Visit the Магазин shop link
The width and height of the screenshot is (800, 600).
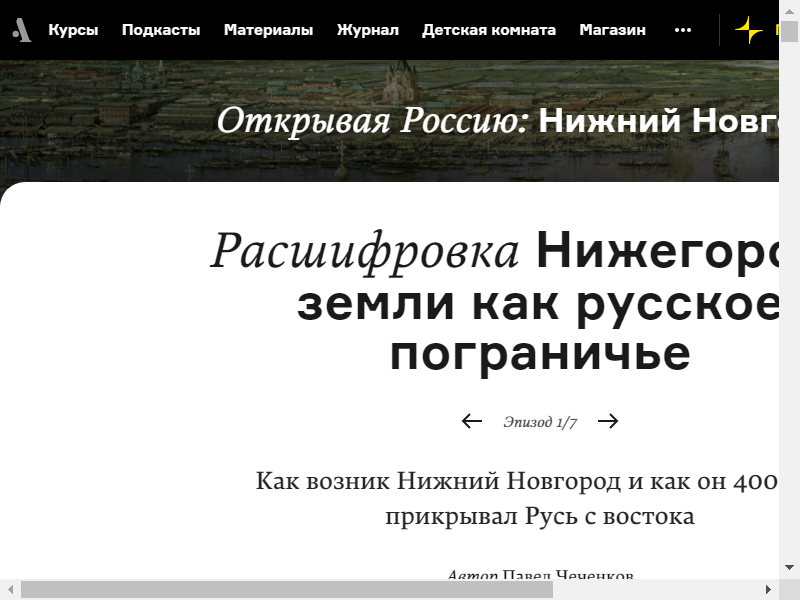[612, 30]
